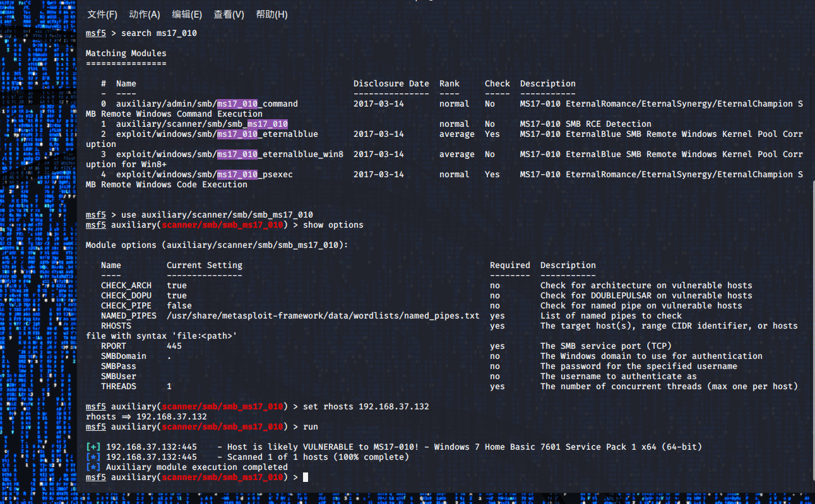This screenshot has width=815, height=504.
Task: Click 'search ms17_010' command text
Action: 159,33
